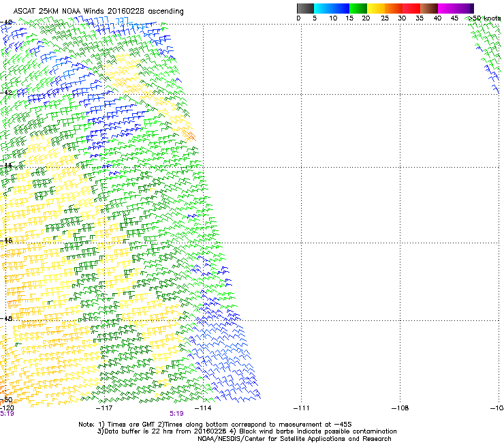
Task: Click the 5:19 time label near -114
Action: (176, 414)
